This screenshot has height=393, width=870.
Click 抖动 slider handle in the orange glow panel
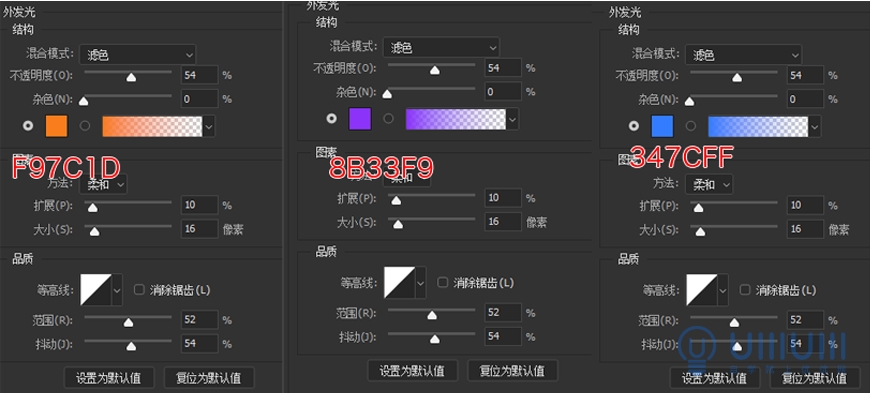(x=131, y=346)
